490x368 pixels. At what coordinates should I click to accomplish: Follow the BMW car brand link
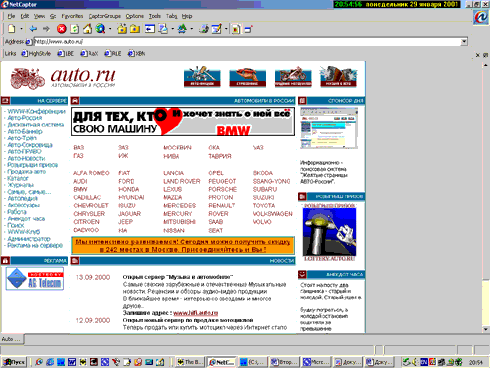[80, 189]
